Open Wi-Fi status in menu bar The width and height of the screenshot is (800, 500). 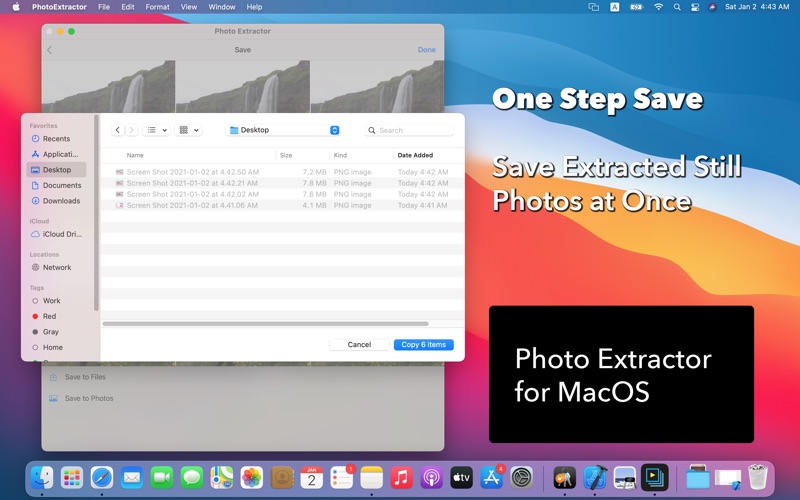click(659, 7)
